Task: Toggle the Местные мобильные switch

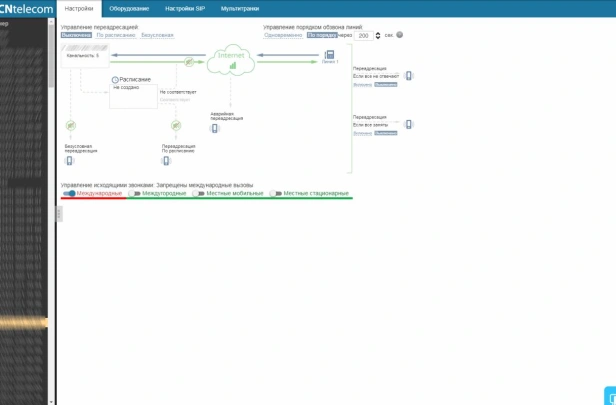Action: point(198,193)
